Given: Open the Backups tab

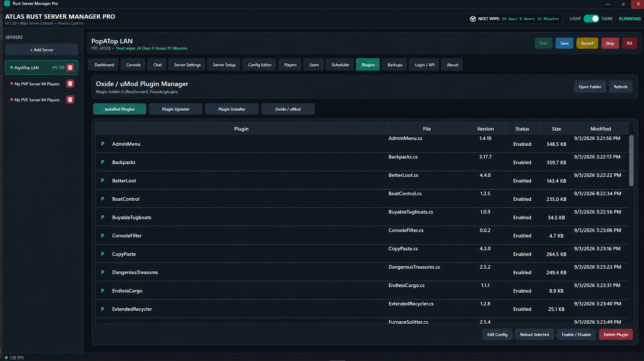Looking at the screenshot, I should pos(395,65).
